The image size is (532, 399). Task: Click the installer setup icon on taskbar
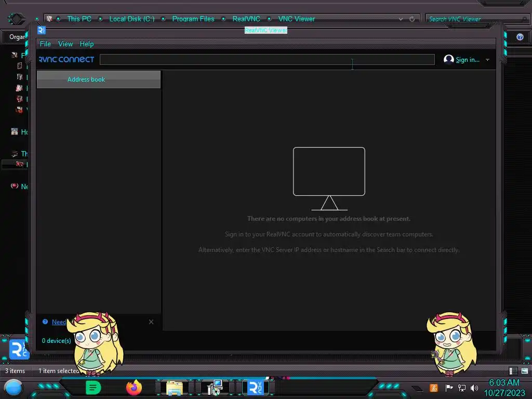pyautogui.click(x=215, y=388)
